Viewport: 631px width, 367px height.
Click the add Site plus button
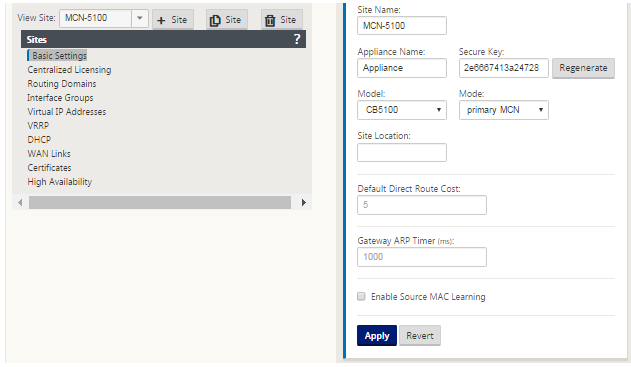[x=173, y=20]
